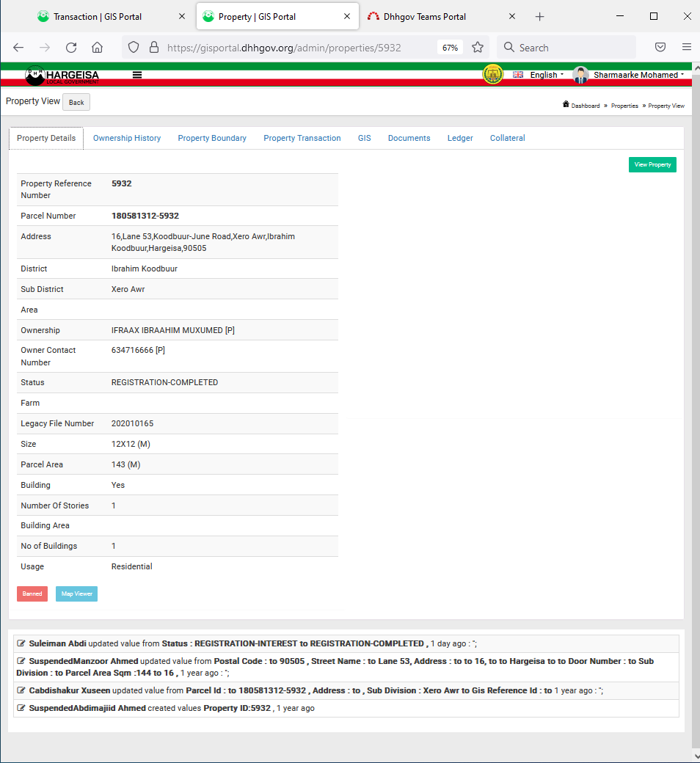This screenshot has height=763, width=700.
Task: Open the Property Transaction tab
Action: click(302, 138)
